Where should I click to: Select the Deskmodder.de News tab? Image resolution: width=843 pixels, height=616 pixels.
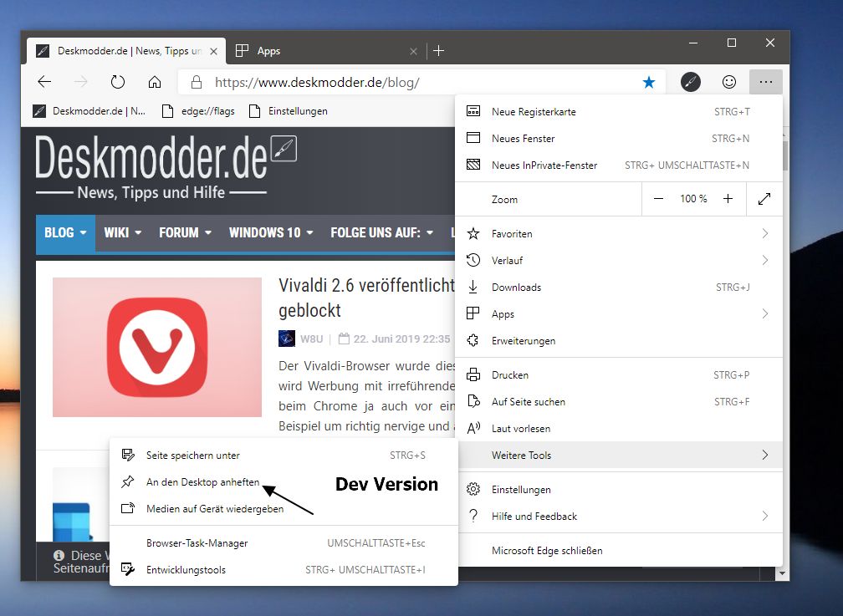point(126,51)
